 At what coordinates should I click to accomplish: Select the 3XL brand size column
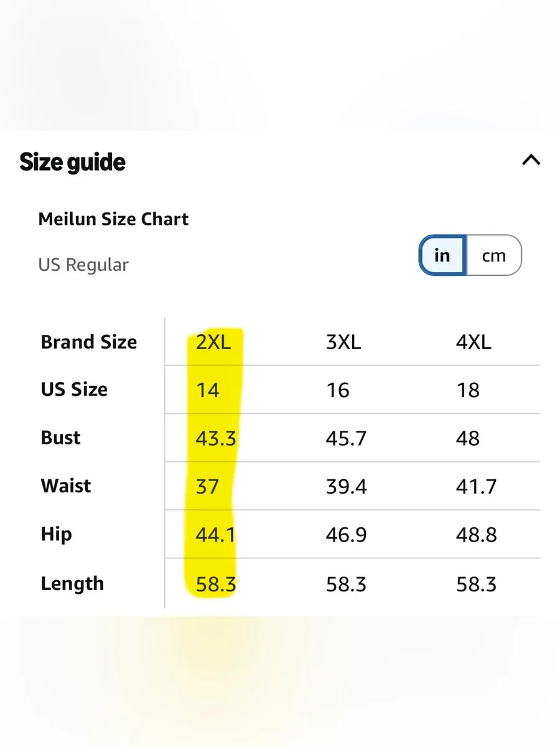click(x=343, y=342)
